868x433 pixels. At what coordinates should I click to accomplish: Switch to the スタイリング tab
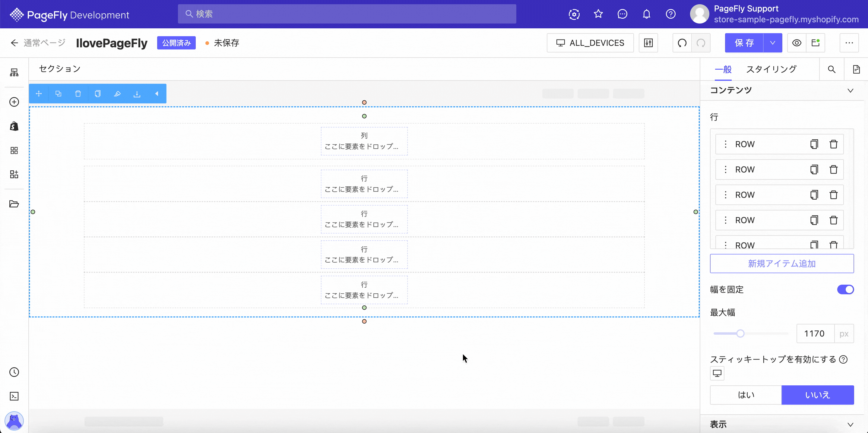771,69
